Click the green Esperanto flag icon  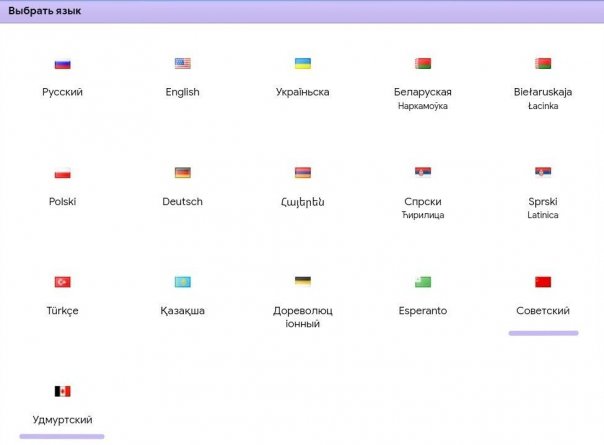point(423,282)
